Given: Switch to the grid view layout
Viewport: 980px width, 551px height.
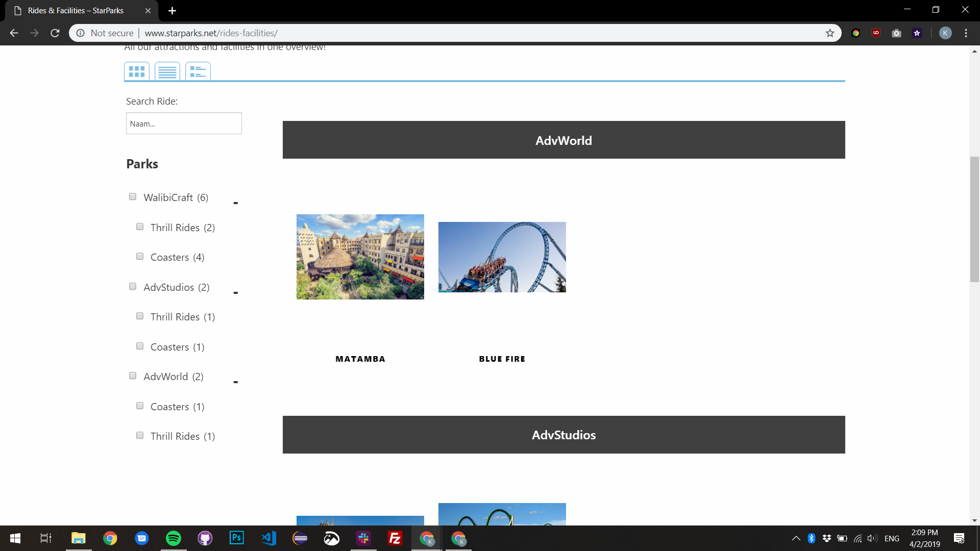Looking at the screenshot, I should pyautogui.click(x=137, y=71).
